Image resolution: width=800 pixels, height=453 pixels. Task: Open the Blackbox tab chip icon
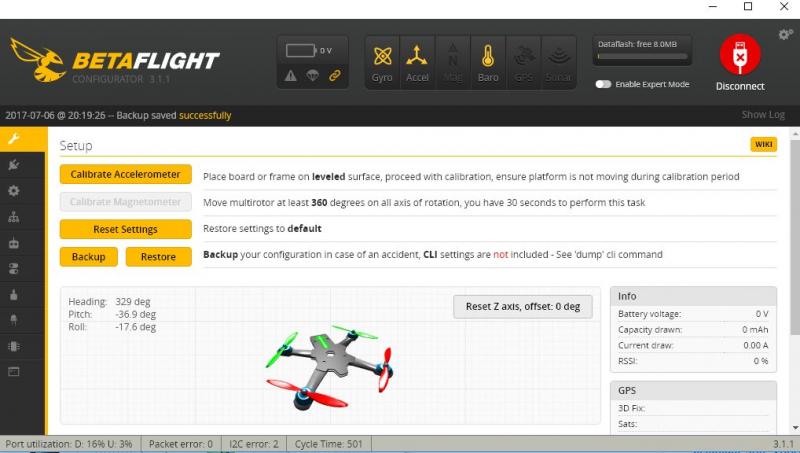coord(14,346)
